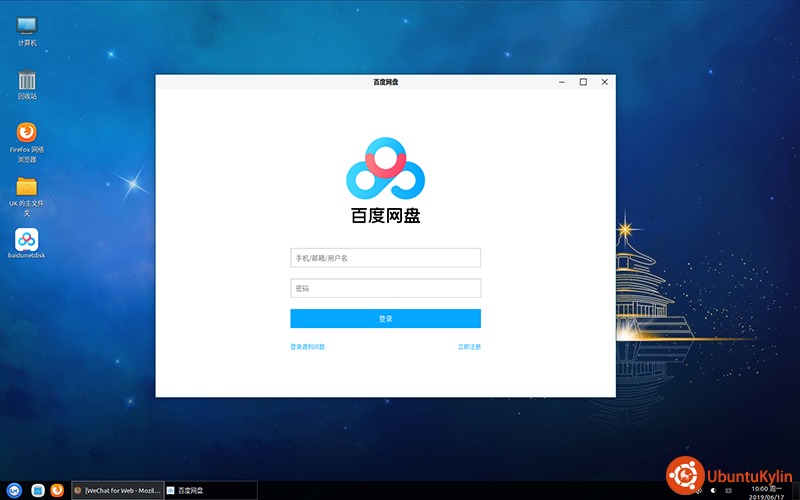Focus the 密码 password field
The width and height of the screenshot is (800, 500).
coord(385,288)
